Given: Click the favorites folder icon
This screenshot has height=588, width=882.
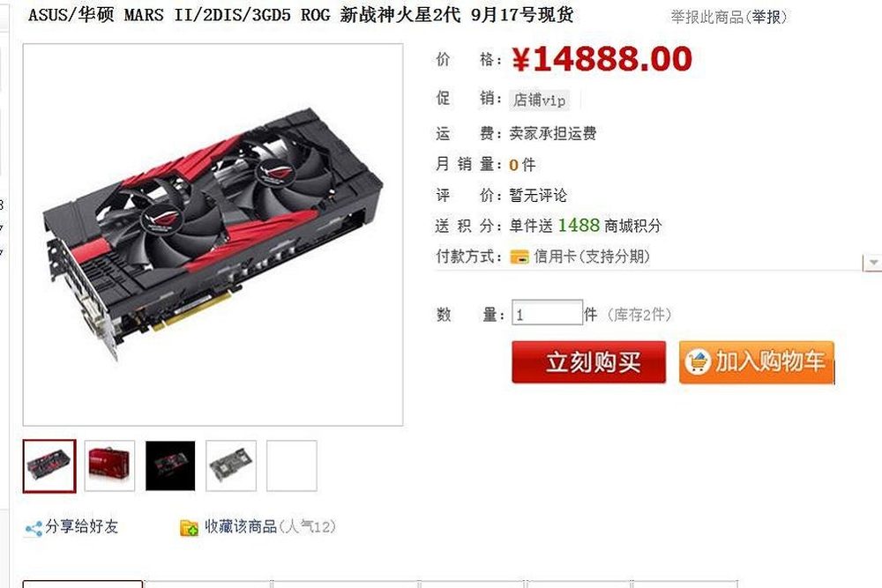Looking at the screenshot, I should click(189, 528).
